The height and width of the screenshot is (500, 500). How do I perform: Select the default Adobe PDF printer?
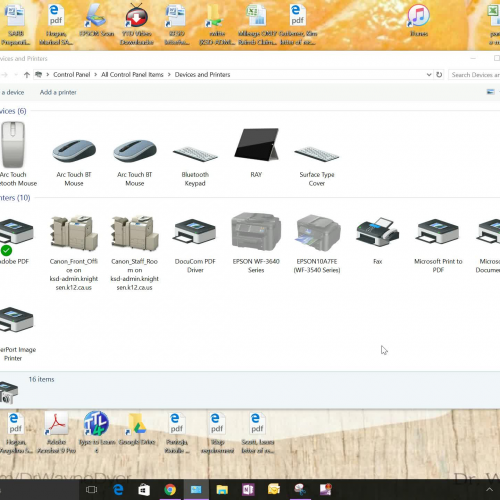(x=15, y=241)
